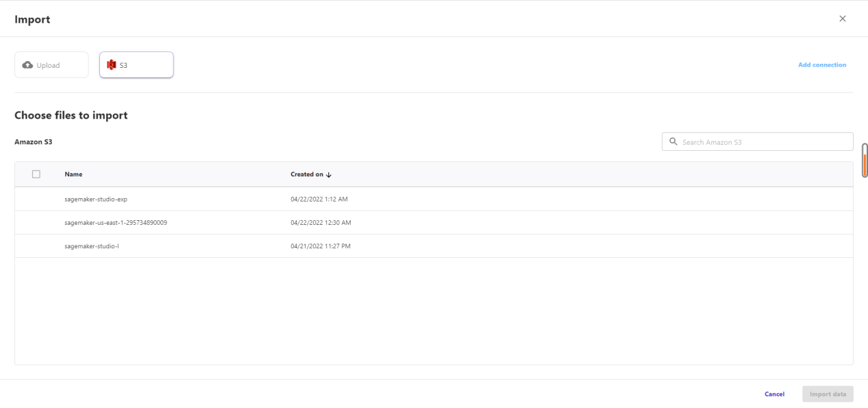Sort by the Created on column
Screen dimensions: 868x408
coord(307,174)
